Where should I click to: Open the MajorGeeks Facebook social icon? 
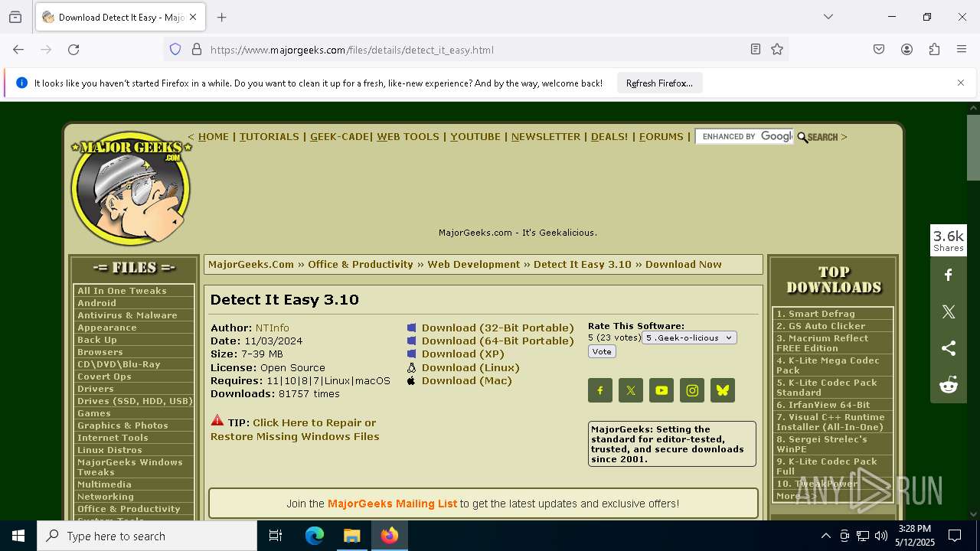pos(600,390)
